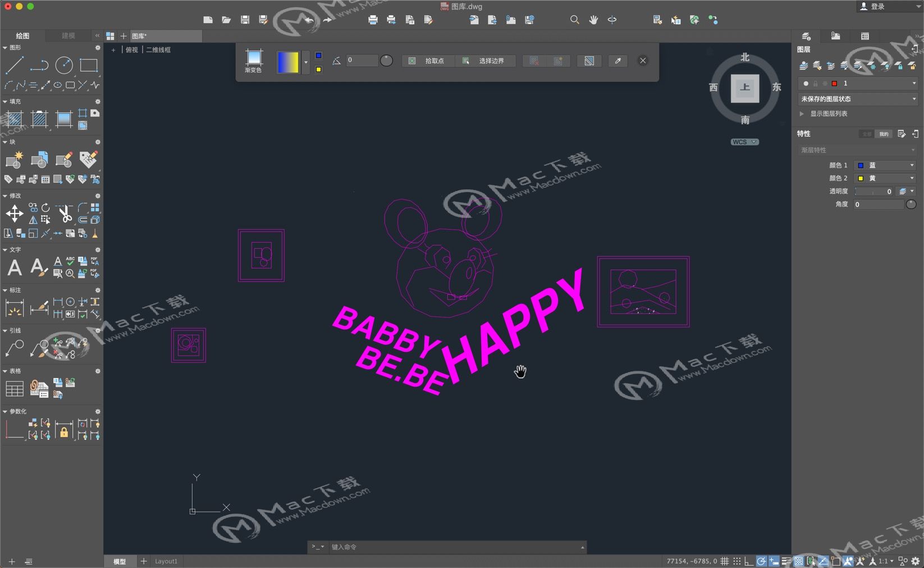Open the layers tab icon in right panel

(806, 36)
